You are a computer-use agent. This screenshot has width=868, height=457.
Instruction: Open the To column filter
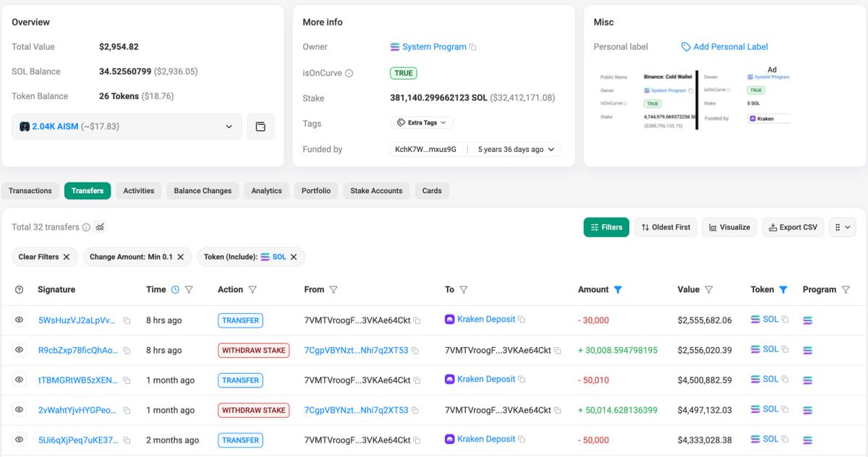pyautogui.click(x=464, y=289)
